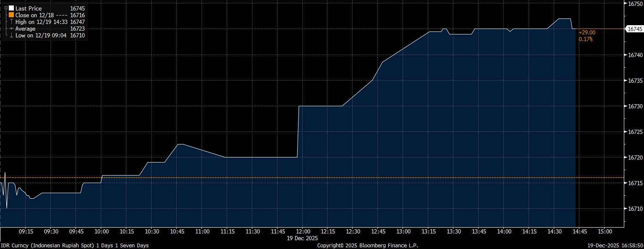Screen dimensions: 644x249
Task: Collapse the chart legend tree box
Action: 6,8
